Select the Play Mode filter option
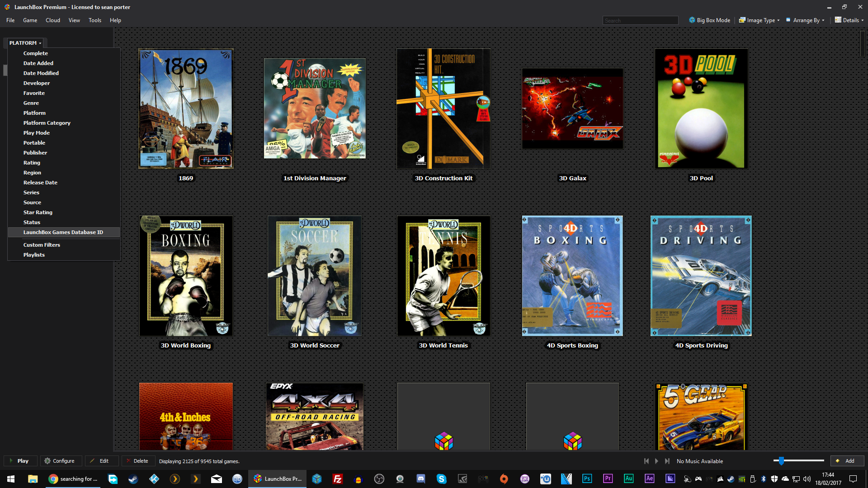This screenshot has height=488, width=868. click(64, 133)
